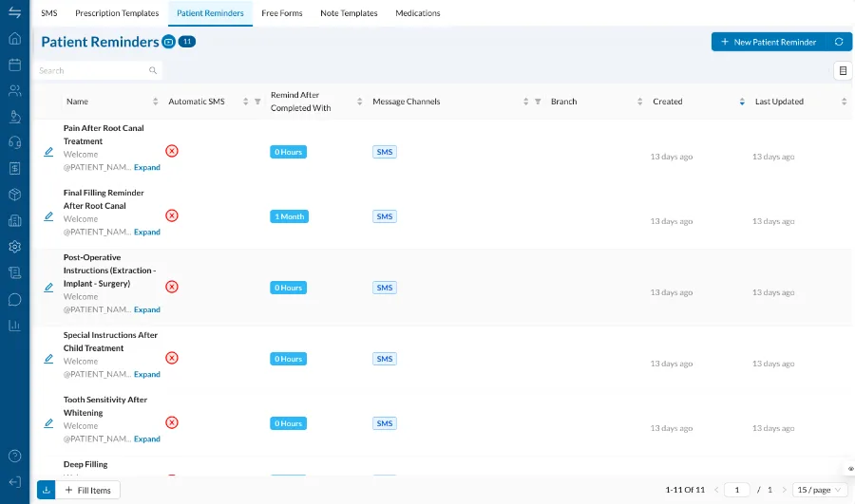This screenshot has width=855, height=504.
Task: Sort by Remind After Completed With column
Action: point(359,102)
